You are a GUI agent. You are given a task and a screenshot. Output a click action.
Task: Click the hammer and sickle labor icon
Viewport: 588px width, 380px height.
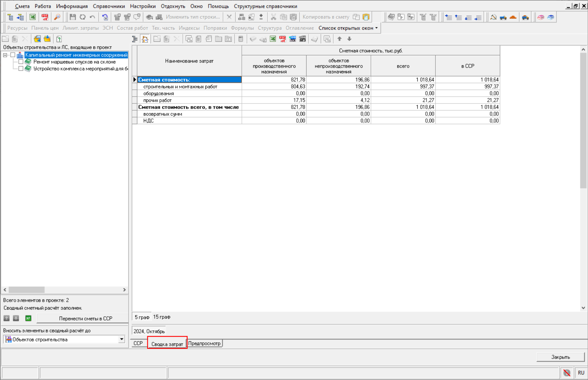[x=493, y=17]
